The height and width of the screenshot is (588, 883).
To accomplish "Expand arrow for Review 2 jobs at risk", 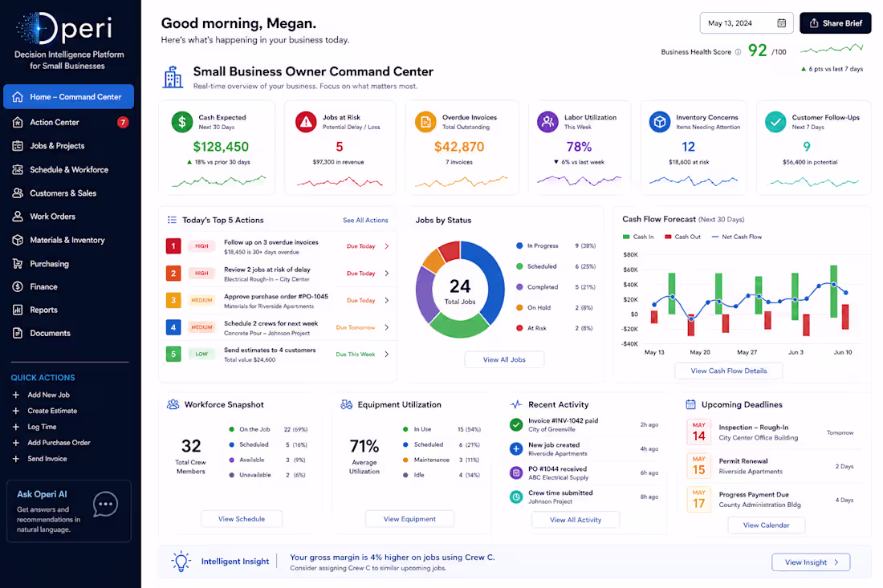I will tap(387, 273).
